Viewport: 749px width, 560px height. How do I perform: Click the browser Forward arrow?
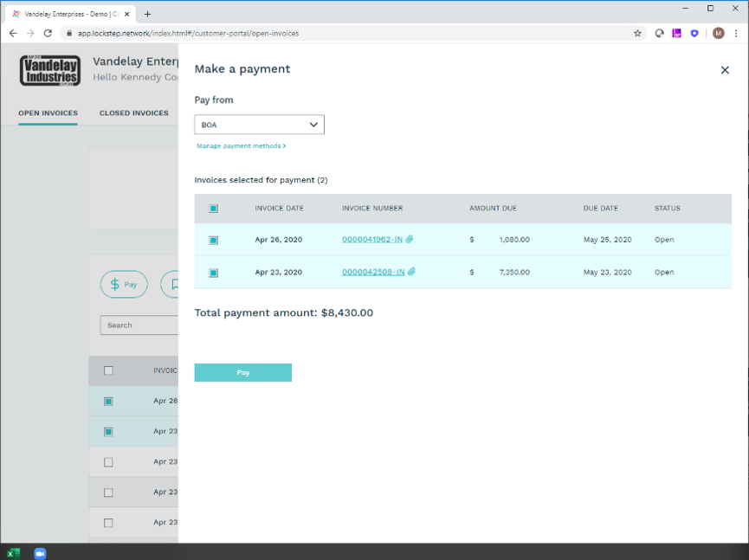point(30,34)
